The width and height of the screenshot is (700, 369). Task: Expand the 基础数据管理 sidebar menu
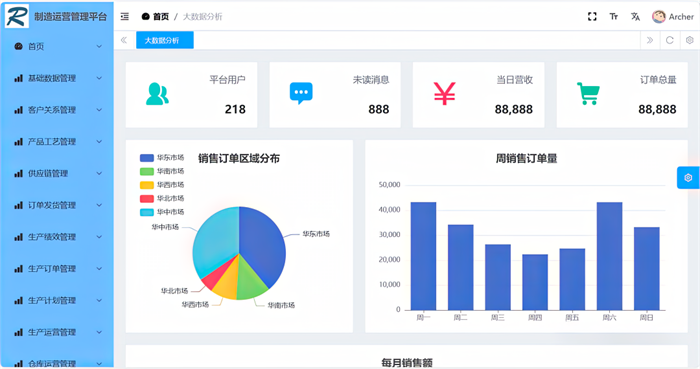(x=57, y=78)
